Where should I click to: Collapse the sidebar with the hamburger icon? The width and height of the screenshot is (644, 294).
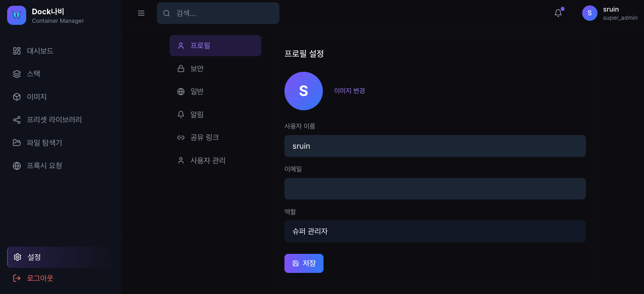point(141,13)
